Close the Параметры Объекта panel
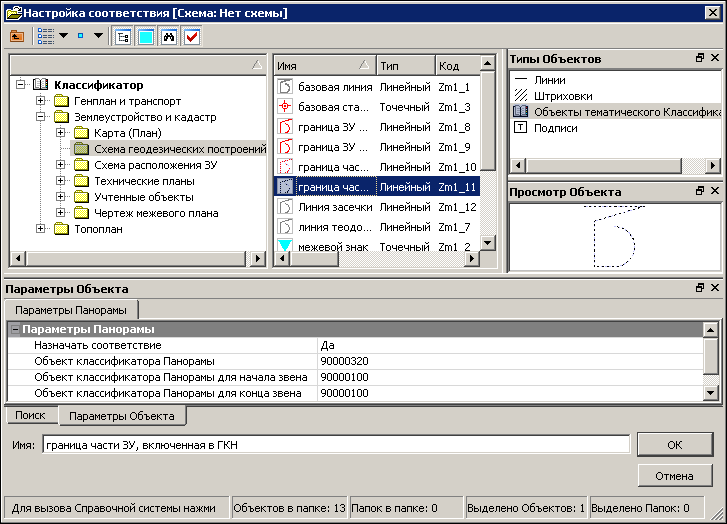 715,288
